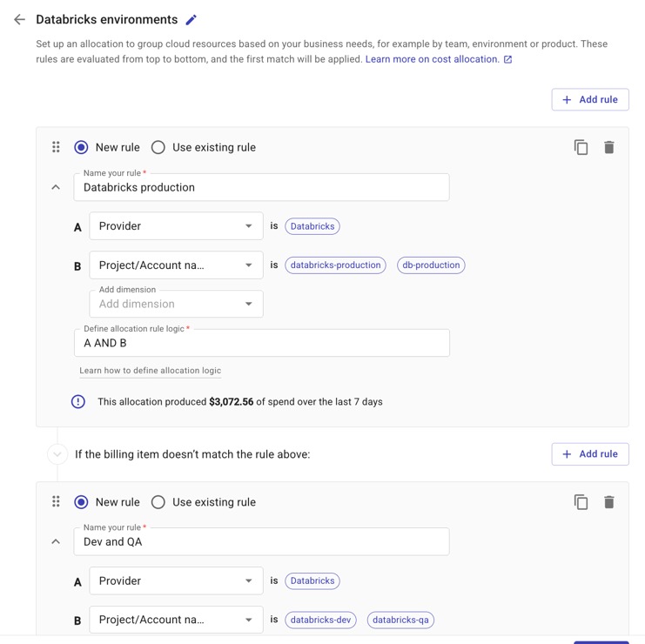Click rule name field containing Databricks production
The width and height of the screenshot is (645, 644).
pos(262,187)
